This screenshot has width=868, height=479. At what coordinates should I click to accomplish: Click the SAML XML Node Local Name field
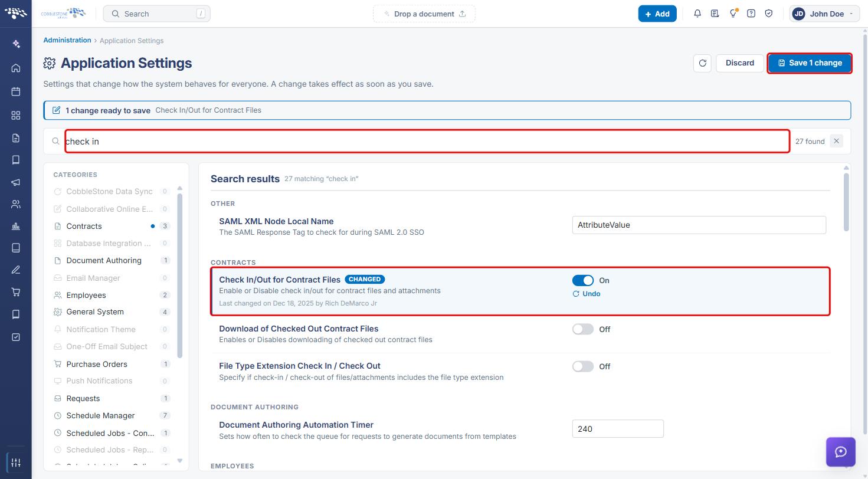point(699,225)
